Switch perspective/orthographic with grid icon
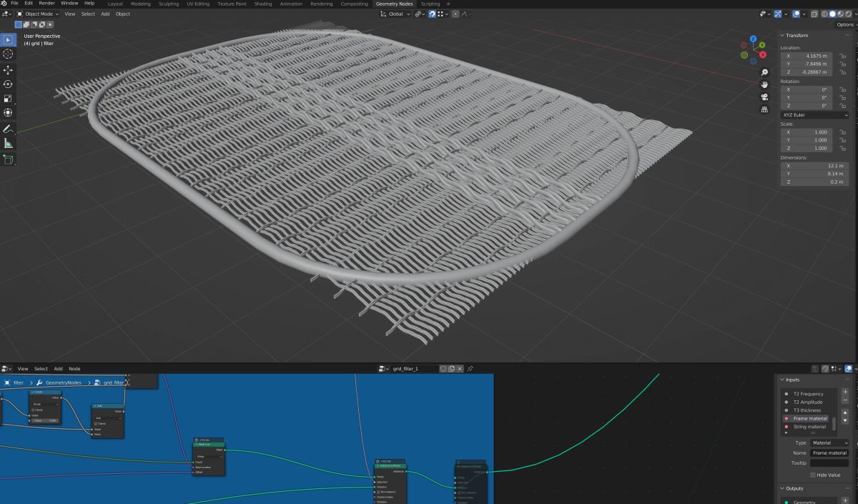Viewport: 858px width, 504px height. 764,109
